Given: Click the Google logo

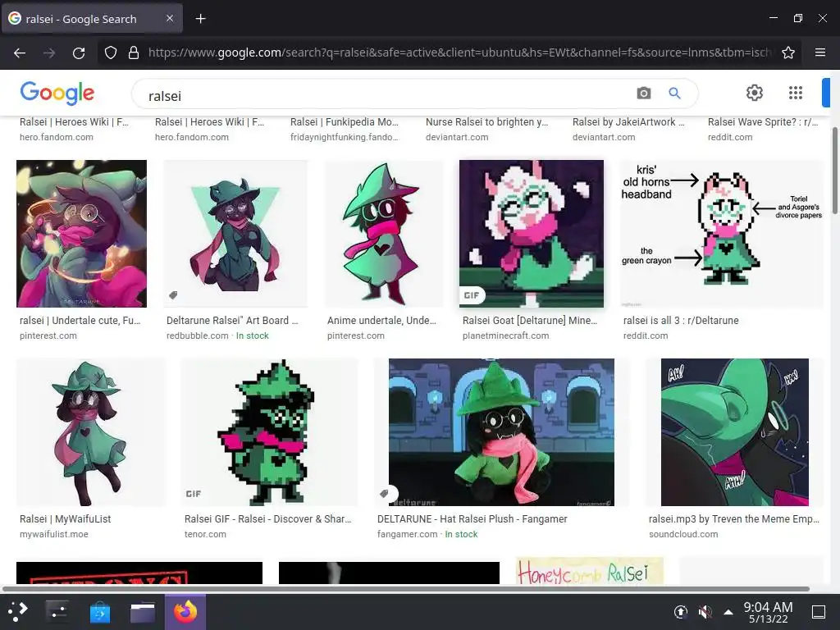Looking at the screenshot, I should [57, 94].
